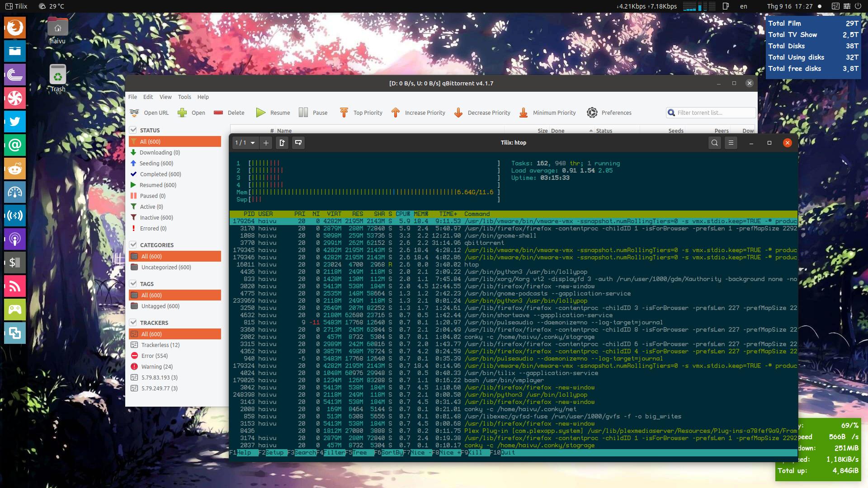
Task: Click the Decrease Priority down-arrow icon
Action: 458,113
